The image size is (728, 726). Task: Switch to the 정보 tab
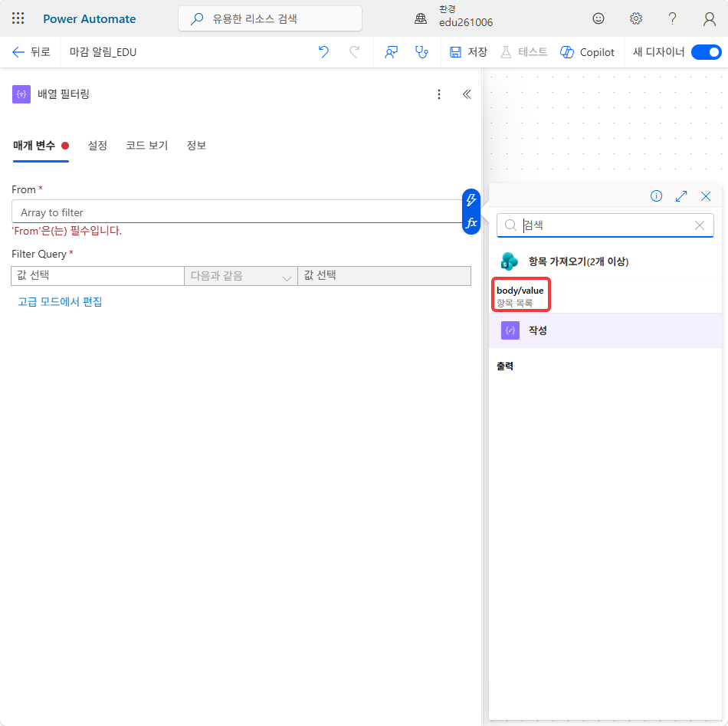(196, 146)
